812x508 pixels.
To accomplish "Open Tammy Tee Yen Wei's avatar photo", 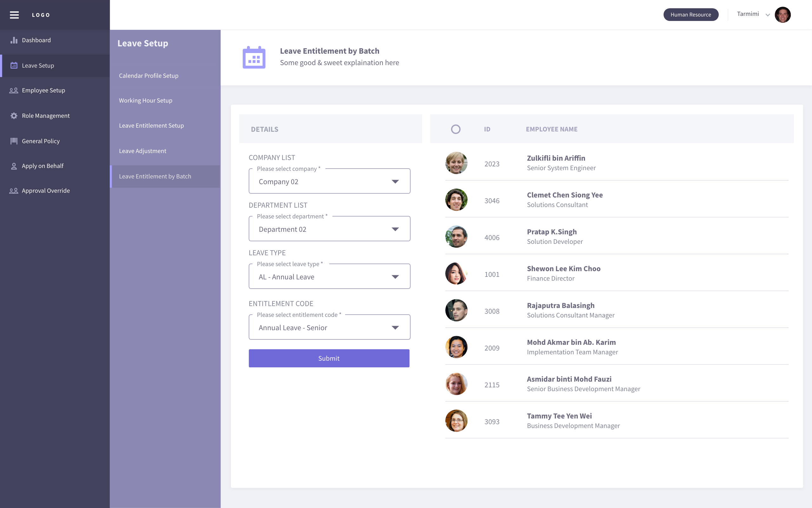I will (x=456, y=421).
